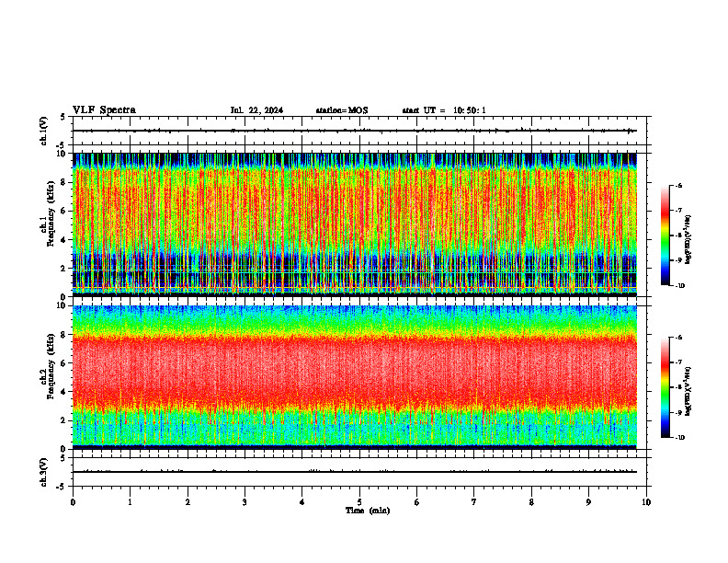Click the "2" kHz tick on ch.1 axis

tap(64, 269)
